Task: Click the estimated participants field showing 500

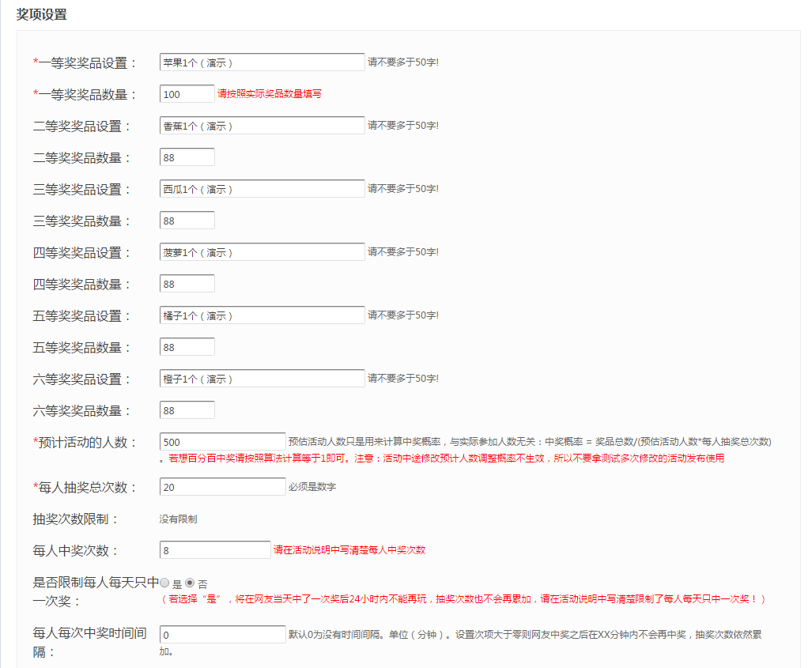Action: tap(222, 440)
